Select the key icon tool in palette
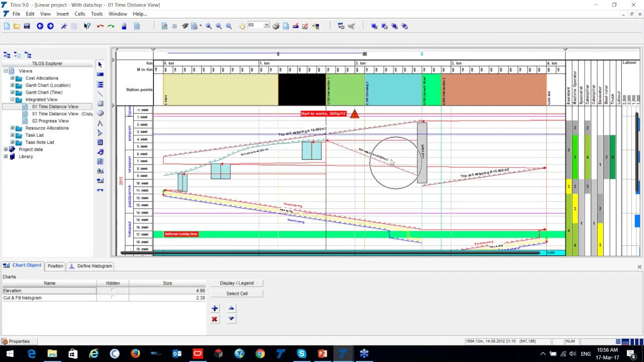The height and width of the screenshot is (362, 644). [100, 190]
